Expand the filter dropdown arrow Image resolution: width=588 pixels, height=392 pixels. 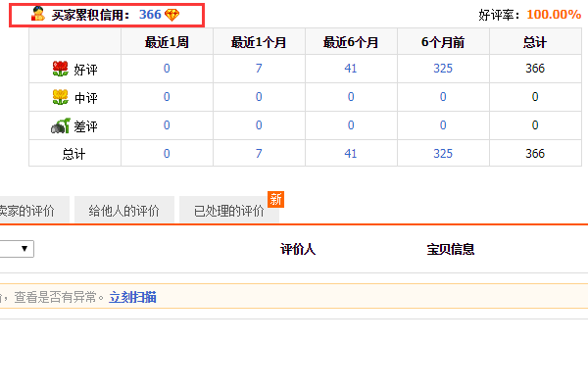(24, 249)
